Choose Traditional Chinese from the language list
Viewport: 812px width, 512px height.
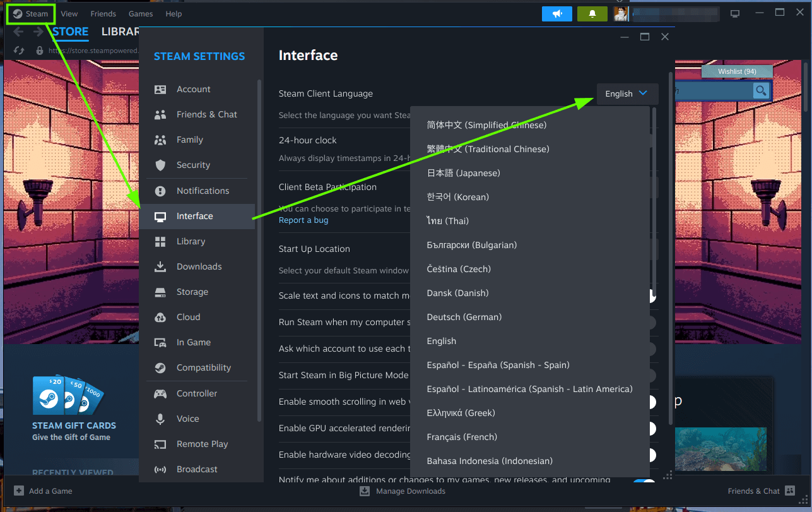pos(530,149)
